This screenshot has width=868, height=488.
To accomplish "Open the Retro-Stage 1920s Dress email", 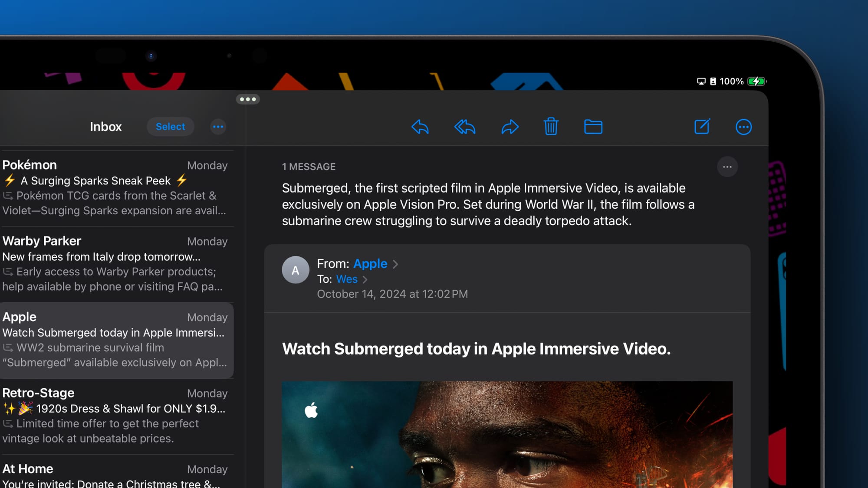I will pyautogui.click(x=116, y=416).
